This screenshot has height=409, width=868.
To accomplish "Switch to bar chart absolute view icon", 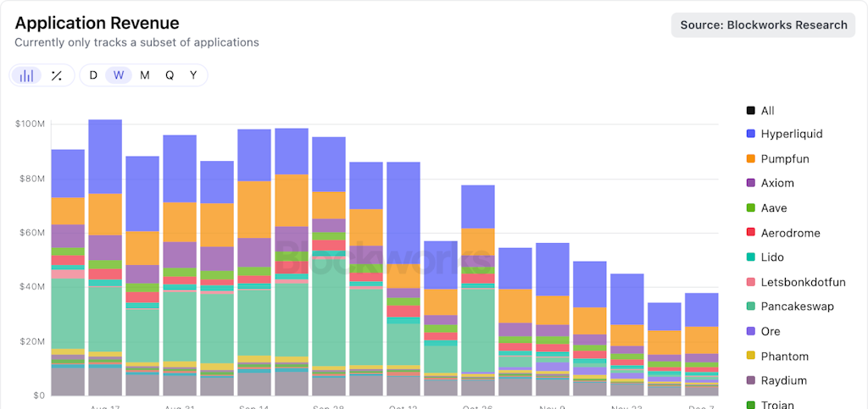I will [x=26, y=75].
